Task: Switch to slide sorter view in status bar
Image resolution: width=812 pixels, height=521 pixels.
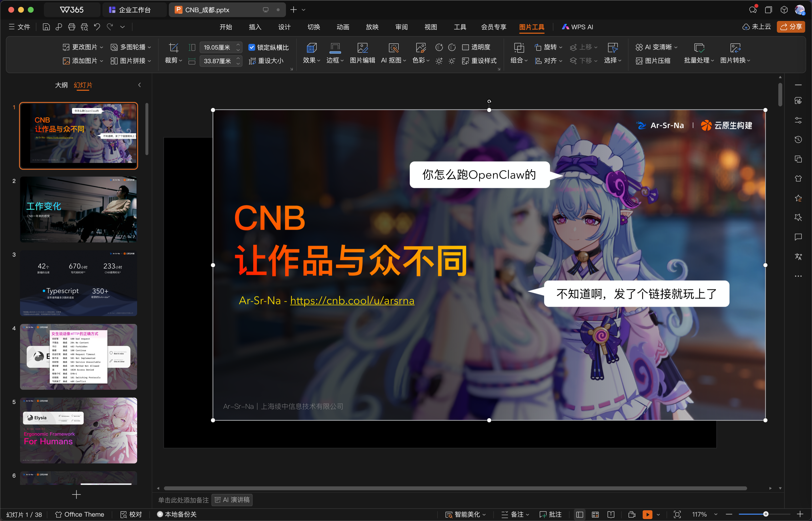Action: [595, 514]
